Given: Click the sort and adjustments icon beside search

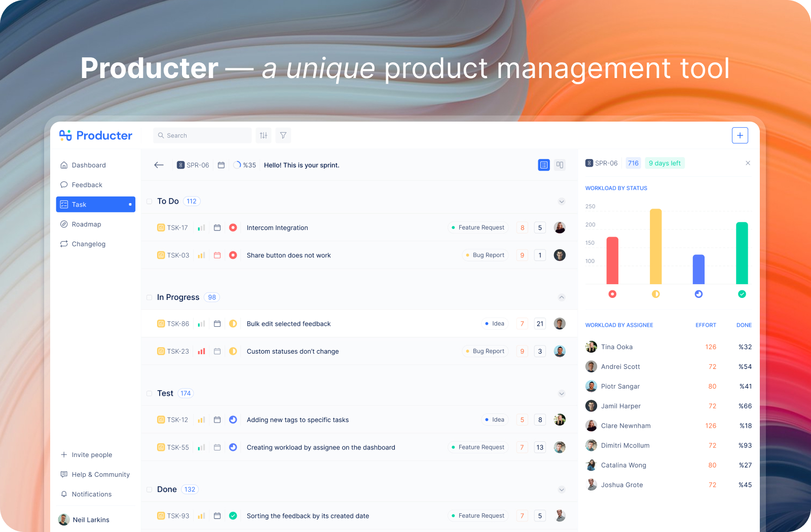Looking at the screenshot, I should click(263, 135).
